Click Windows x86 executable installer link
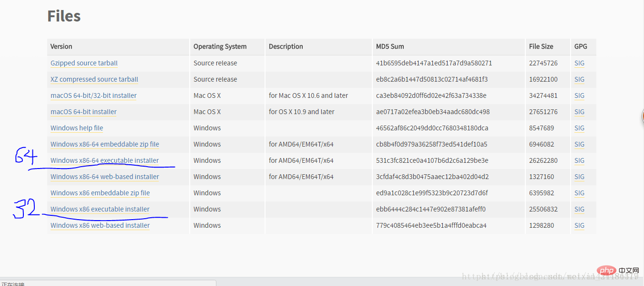The height and width of the screenshot is (286, 644). [100, 209]
